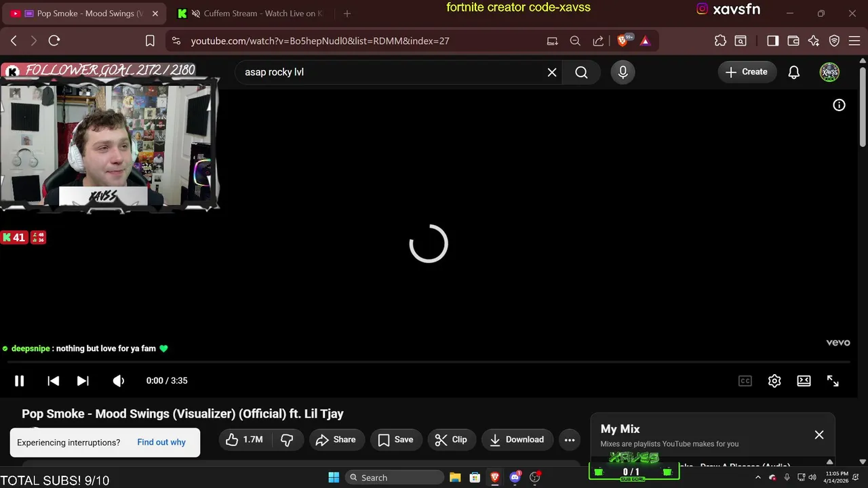This screenshot has width=868, height=488.
Task: Reload the current page
Action: [x=54, y=41]
